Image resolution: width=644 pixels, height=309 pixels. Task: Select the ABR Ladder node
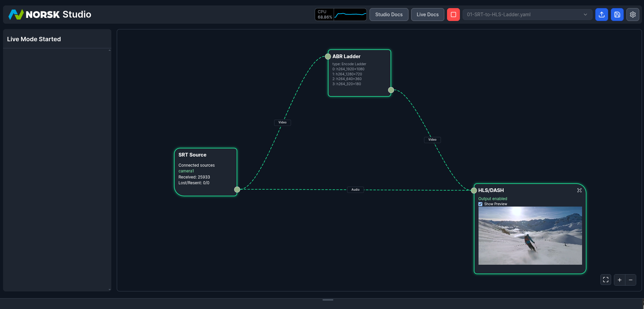coord(359,73)
